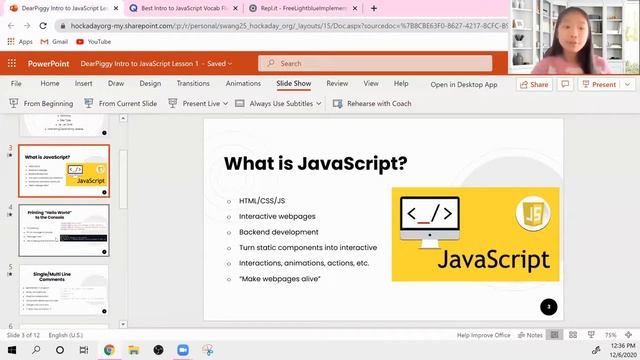Screen dimensions: 640x360
Task: Click the Present Live button
Action: point(194,104)
